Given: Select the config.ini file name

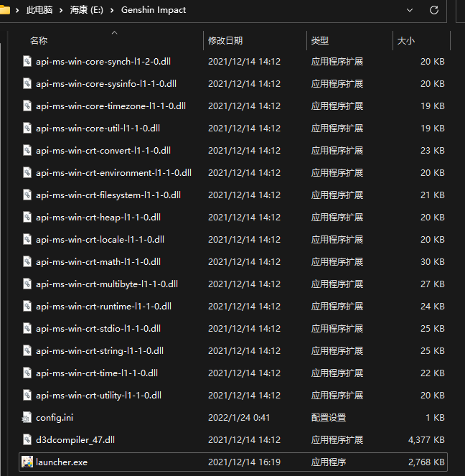Looking at the screenshot, I should point(55,418).
